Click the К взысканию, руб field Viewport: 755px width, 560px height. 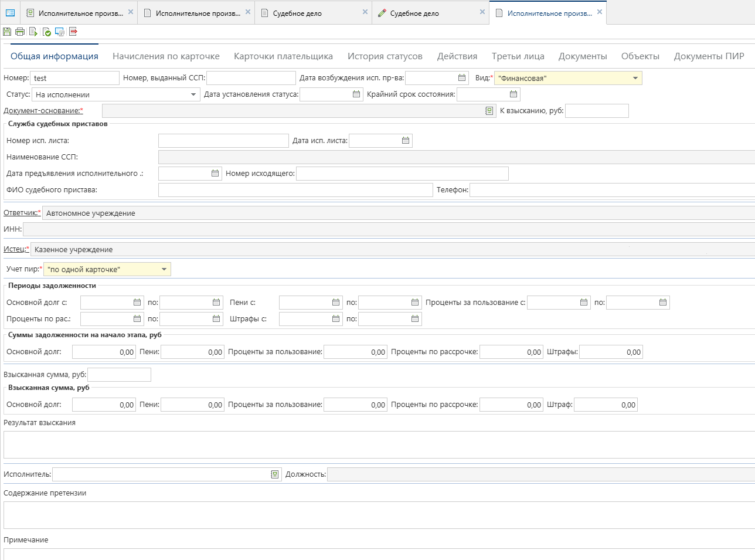pyautogui.click(x=597, y=111)
